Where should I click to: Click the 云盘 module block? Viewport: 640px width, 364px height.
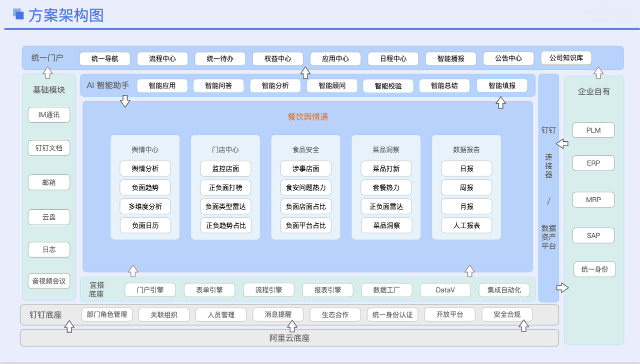click(48, 217)
